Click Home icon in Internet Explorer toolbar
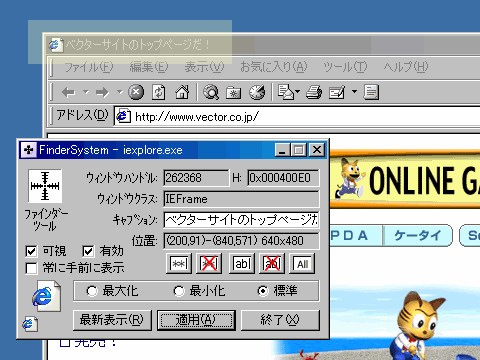The image size is (480, 360). [x=182, y=92]
